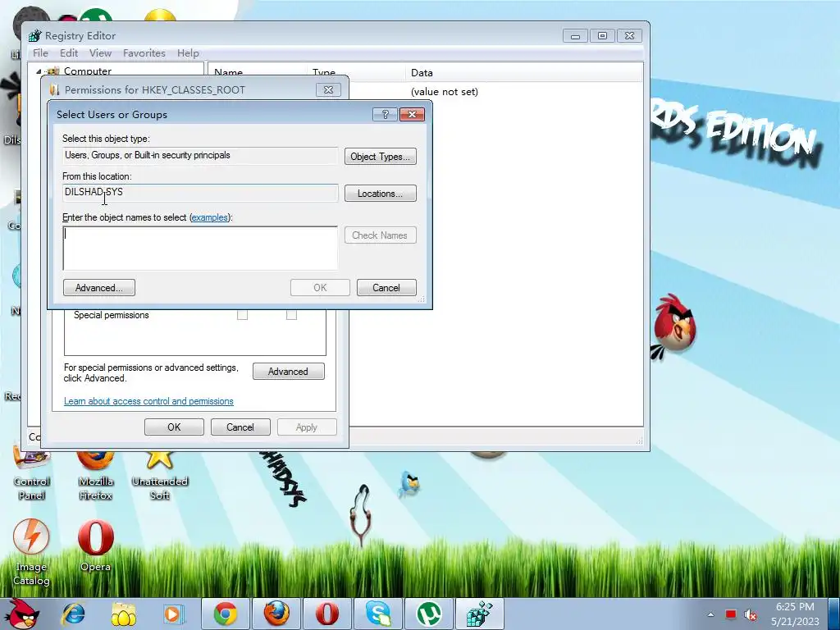This screenshot has width=840, height=630.
Task: Tick Special permissions Allow checkbox
Action: click(x=242, y=315)
